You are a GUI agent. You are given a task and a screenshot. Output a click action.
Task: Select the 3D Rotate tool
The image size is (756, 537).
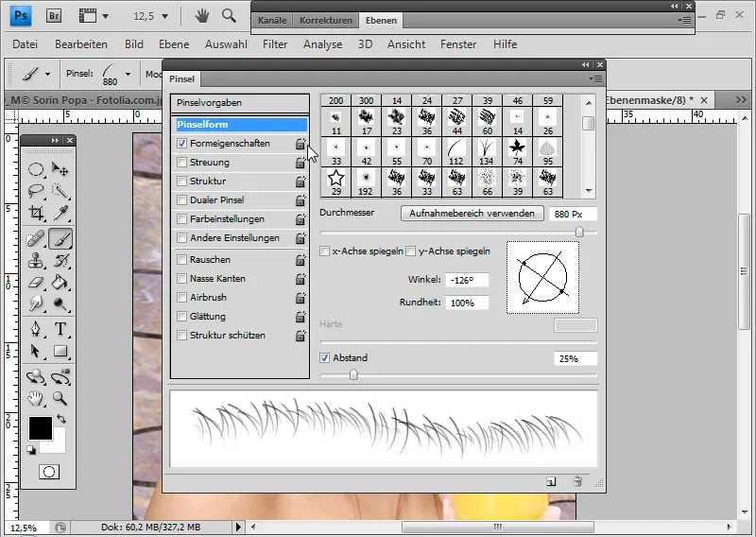click(x=36, y=376)
